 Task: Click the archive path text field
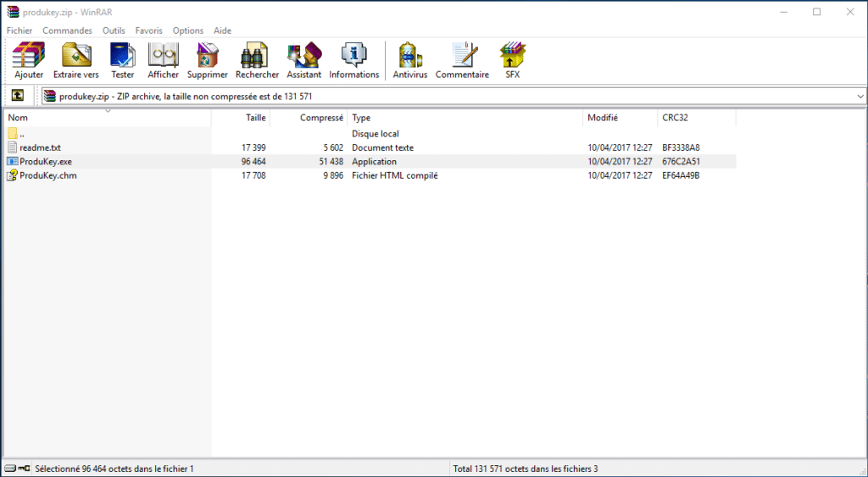[x=454, y=97]
